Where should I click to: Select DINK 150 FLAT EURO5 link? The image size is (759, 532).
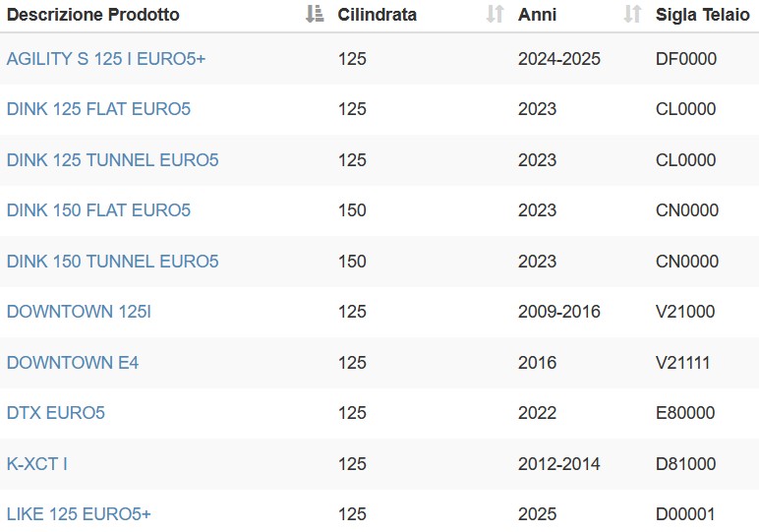point(98,210)
